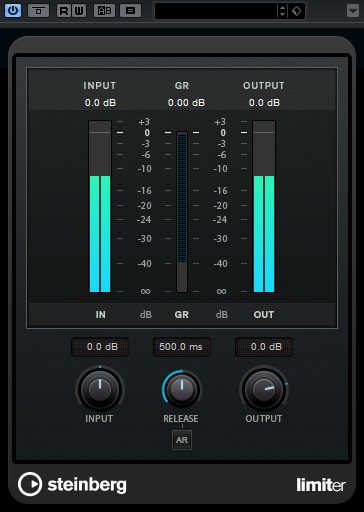This screenshot has width=364, height=512.
Task: Open the preset management diamond icon
Action: coord(296,11)
